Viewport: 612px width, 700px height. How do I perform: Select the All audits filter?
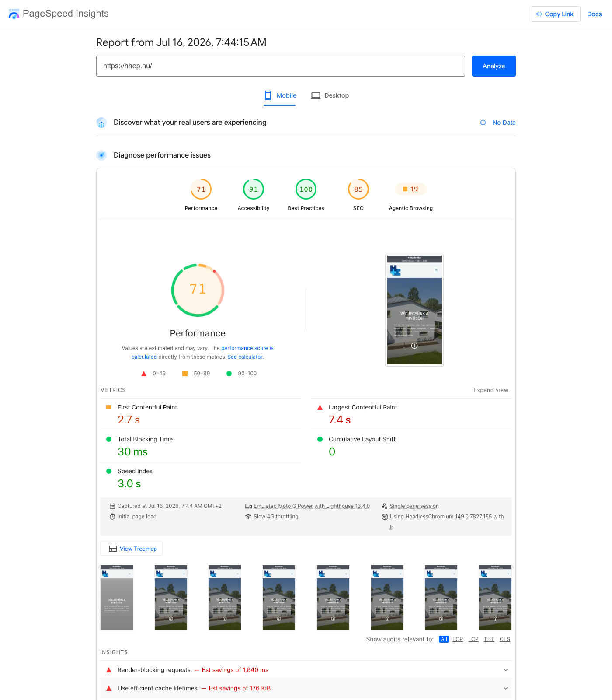coord(444,639)
